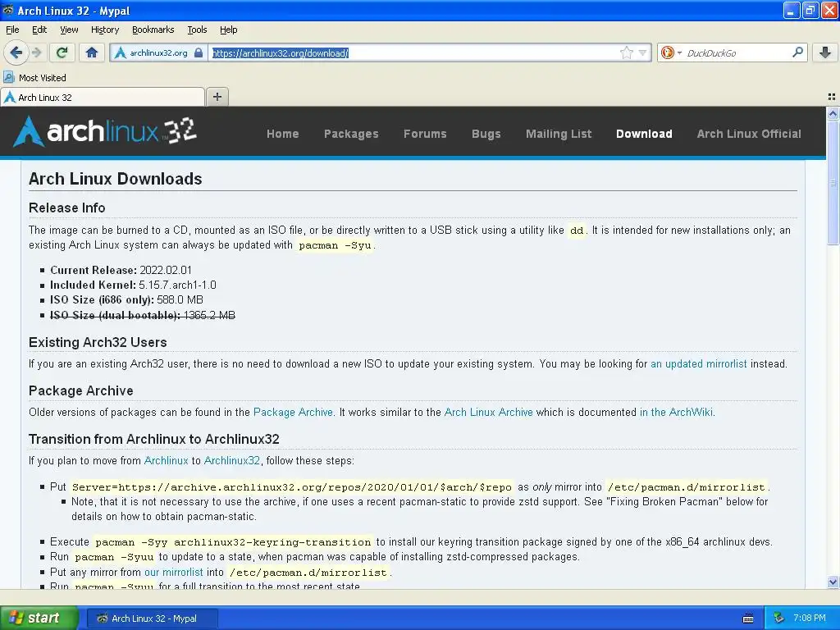Screen dimensions: 840x630
Task: Follow the 'our mirrorlist' link
Action: tap(174, 572)
